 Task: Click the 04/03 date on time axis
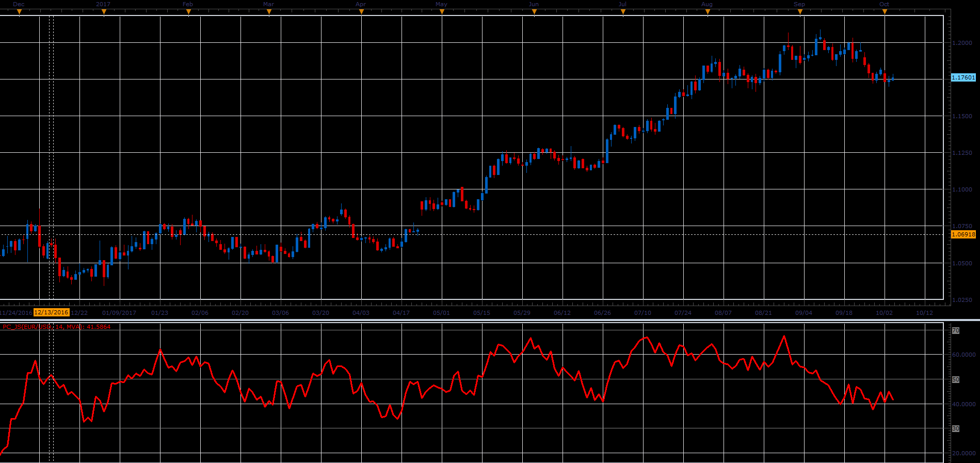pyautogui.click(x=361, y=313)
